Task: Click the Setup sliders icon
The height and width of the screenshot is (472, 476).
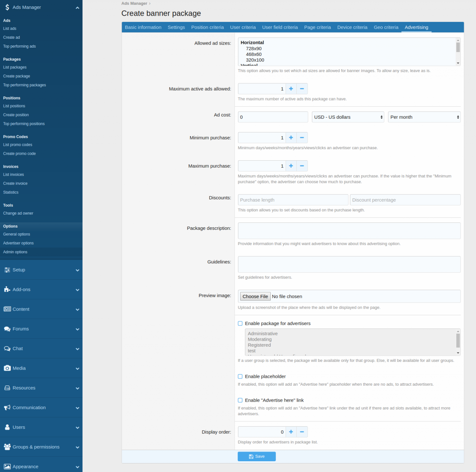Action: (7, 270)
